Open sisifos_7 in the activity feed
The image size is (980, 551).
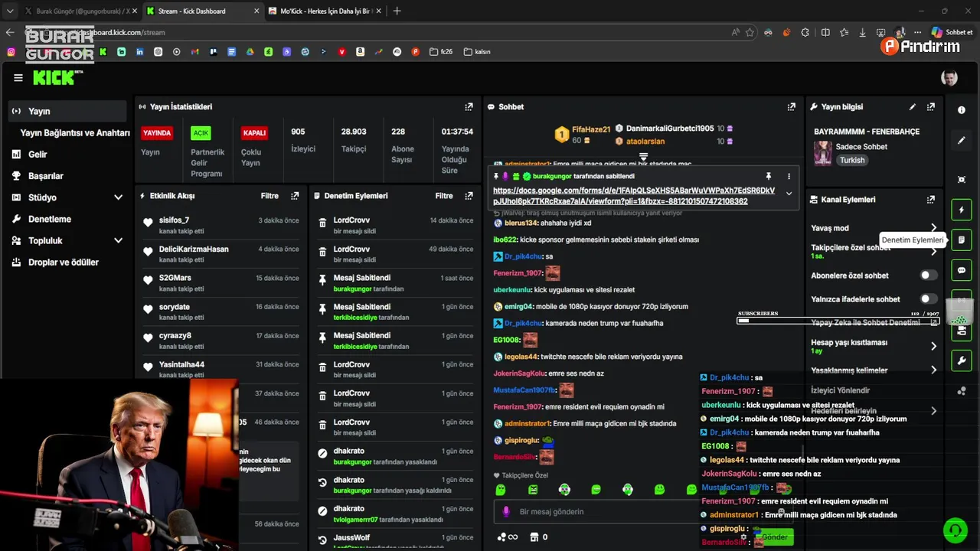click(x=174, y=220)
